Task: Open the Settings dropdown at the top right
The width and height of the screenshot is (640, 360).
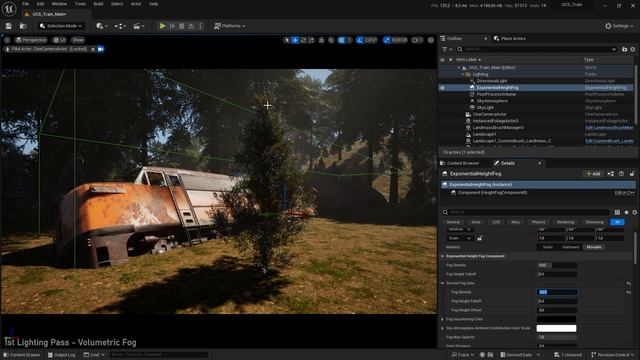Action: click(x=619, y=26)
